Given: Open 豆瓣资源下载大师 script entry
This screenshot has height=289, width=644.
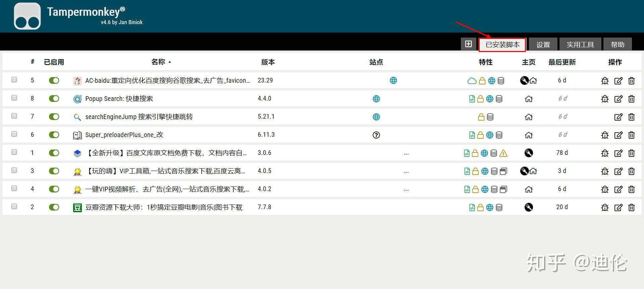Looking at the screenshot, I should click(x=164, y=207).
